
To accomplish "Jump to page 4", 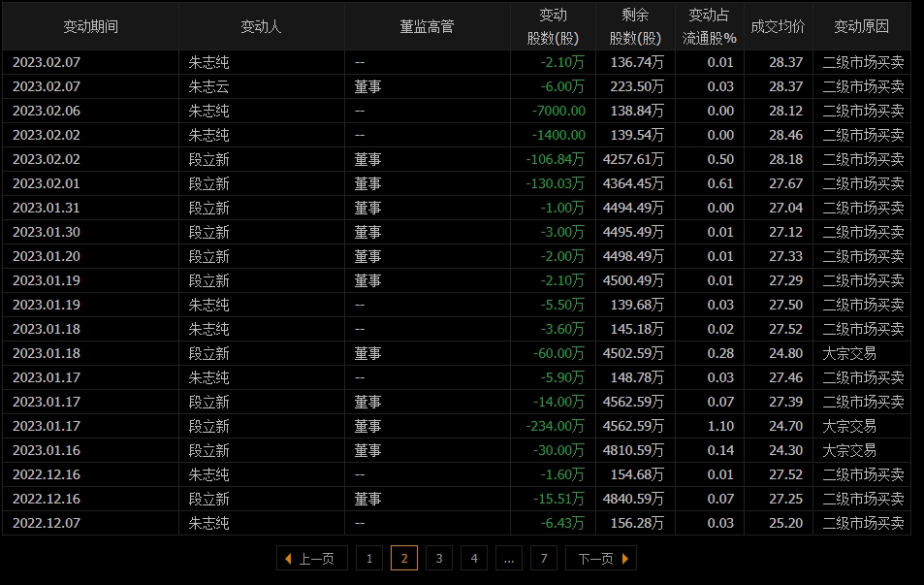I will (474, 559).
